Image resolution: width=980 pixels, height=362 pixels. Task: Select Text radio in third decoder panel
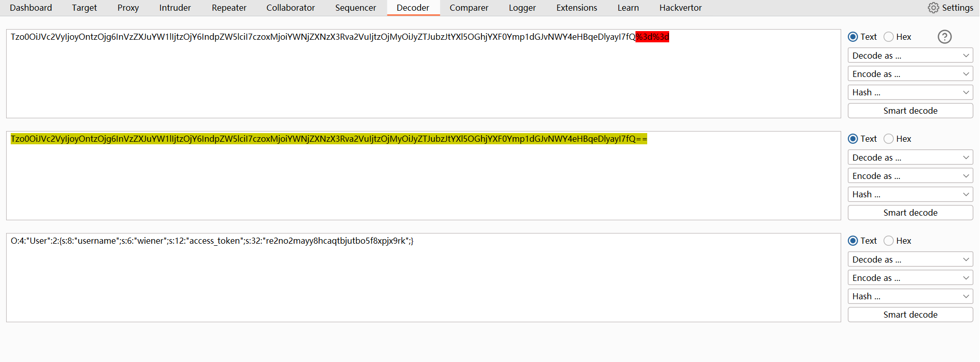point(853,241)
